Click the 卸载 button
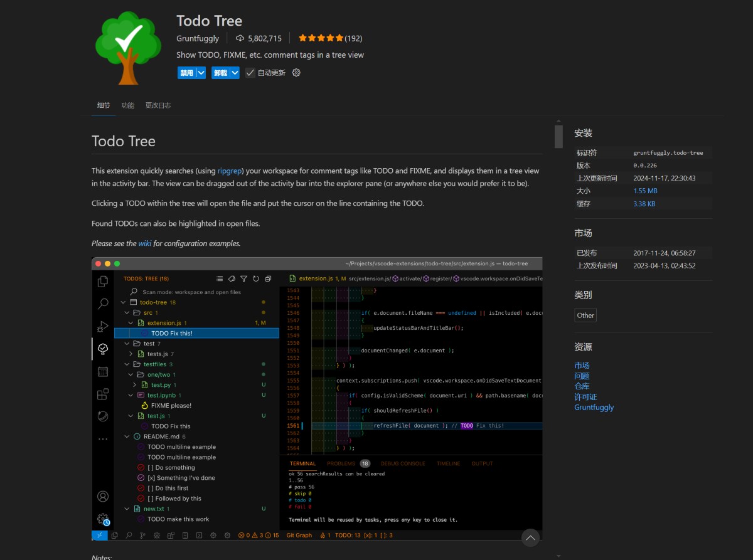This screenshot has height=560, width=753. 220,73
